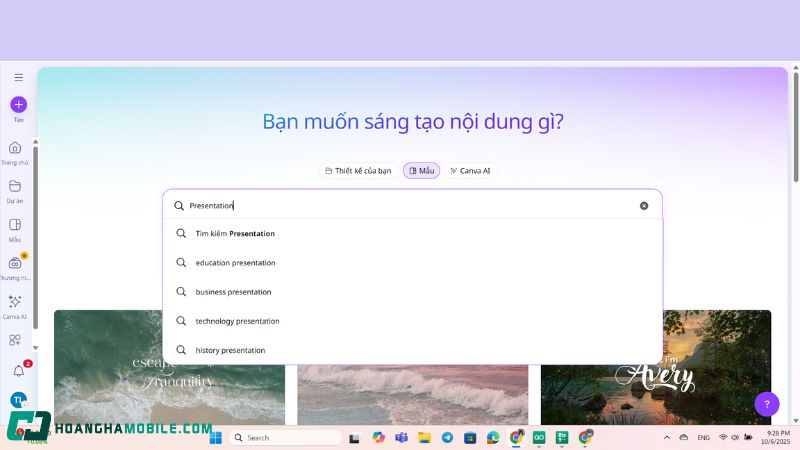Choose business presentation suggestion

tap(412, 292)
